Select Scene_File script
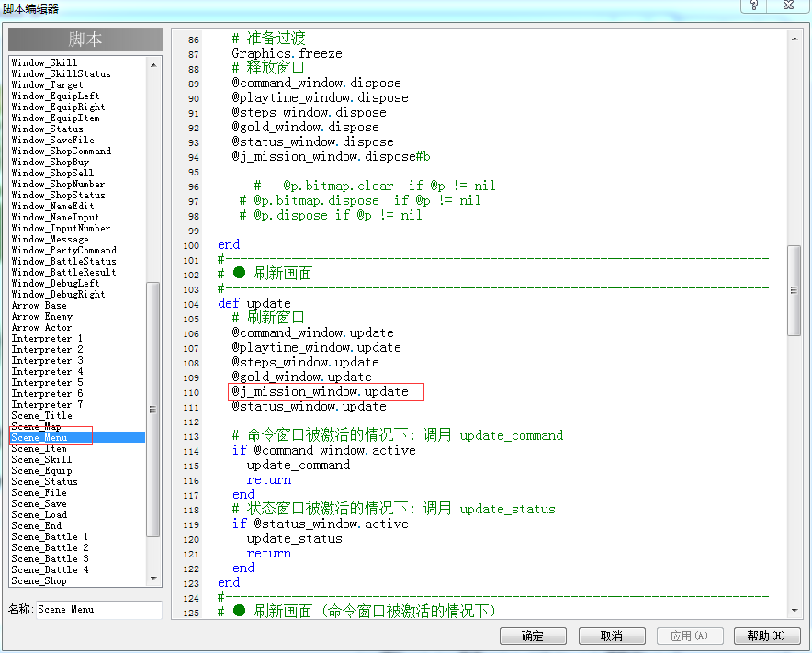This screenshot has width=812, height=653. click(x=39, y=492)
